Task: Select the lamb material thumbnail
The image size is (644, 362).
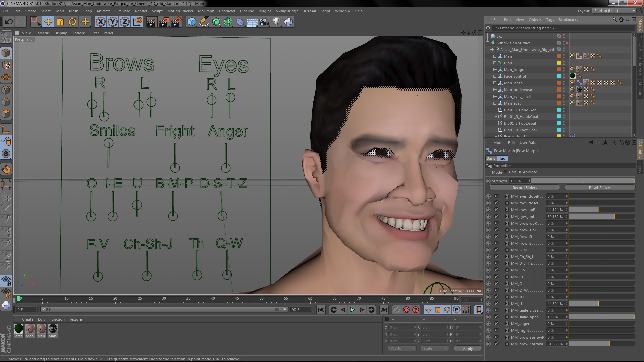Action: (19, 328)
